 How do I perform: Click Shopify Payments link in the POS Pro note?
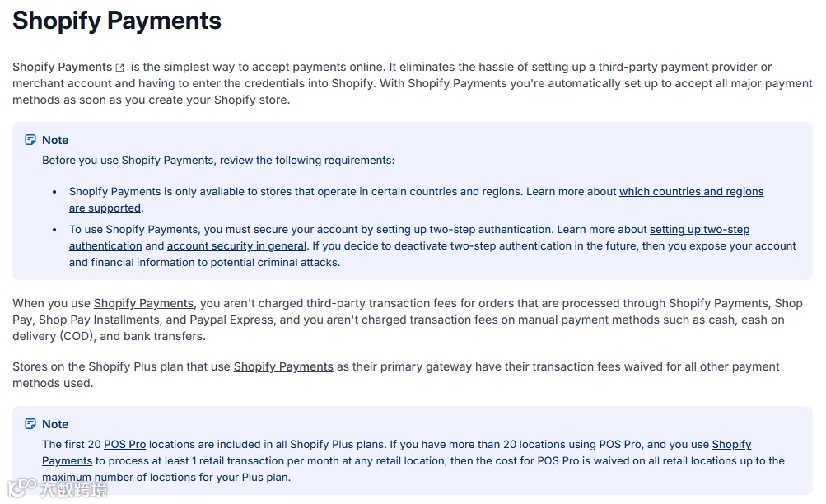coord(731,445)
